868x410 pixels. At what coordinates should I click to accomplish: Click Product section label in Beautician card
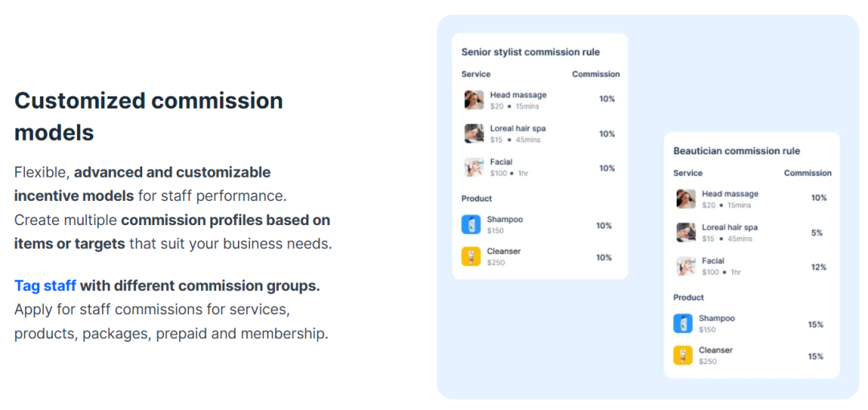coord(688,297)
